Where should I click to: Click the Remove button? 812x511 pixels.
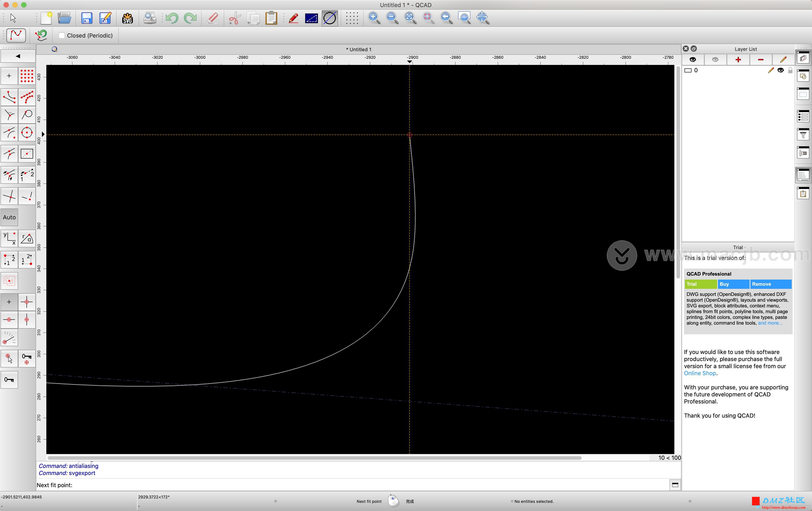(771, 284)
